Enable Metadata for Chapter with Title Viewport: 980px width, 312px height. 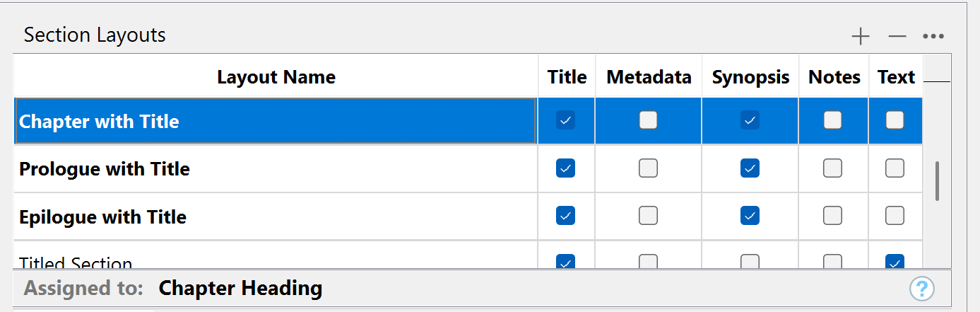(x=648, y=120)
